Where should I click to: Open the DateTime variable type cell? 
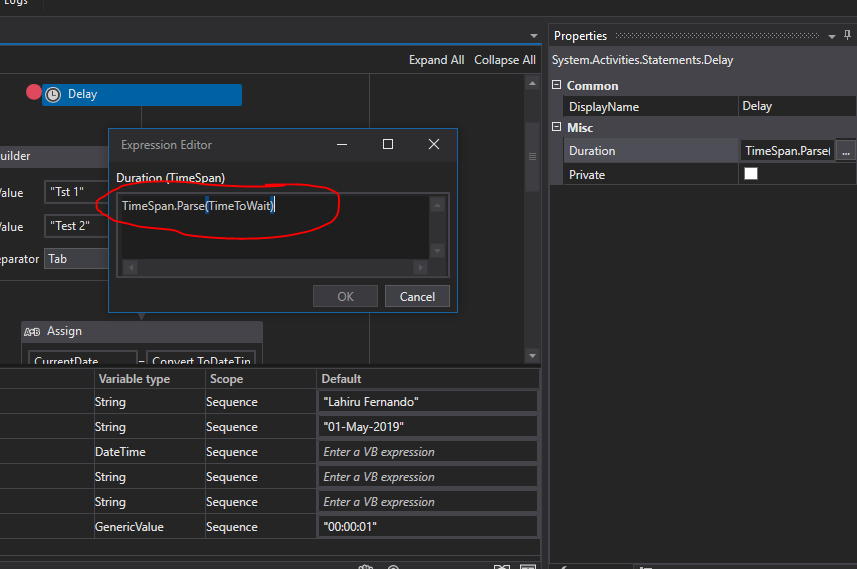150,452
